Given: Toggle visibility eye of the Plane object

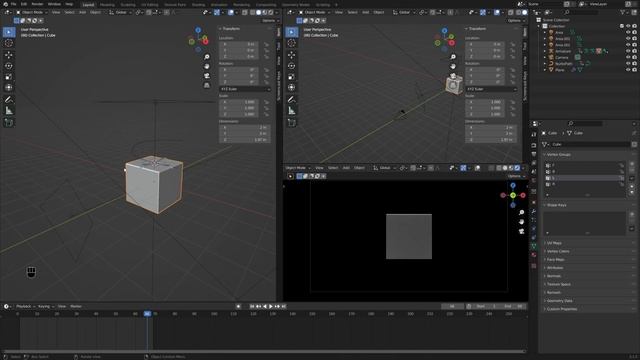Looking at the screenshot, I should coord(628,70).
